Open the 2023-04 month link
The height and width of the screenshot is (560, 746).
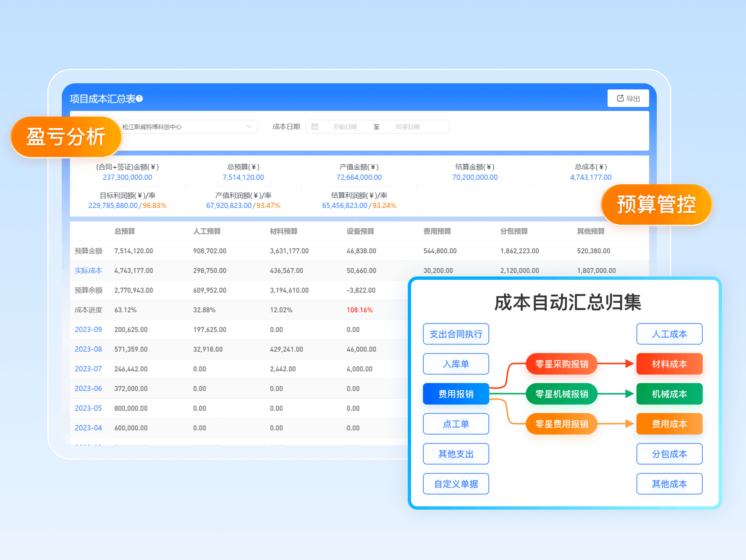click(x=88, y=427)
